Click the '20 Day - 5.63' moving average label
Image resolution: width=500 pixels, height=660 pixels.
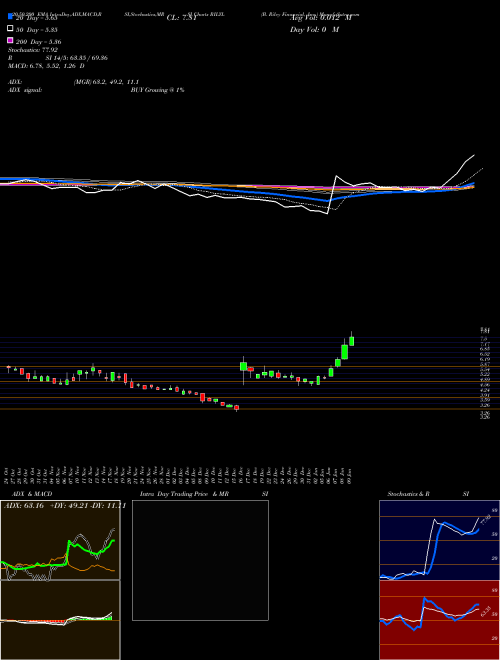pyautogui.click(x=36, y=18)
